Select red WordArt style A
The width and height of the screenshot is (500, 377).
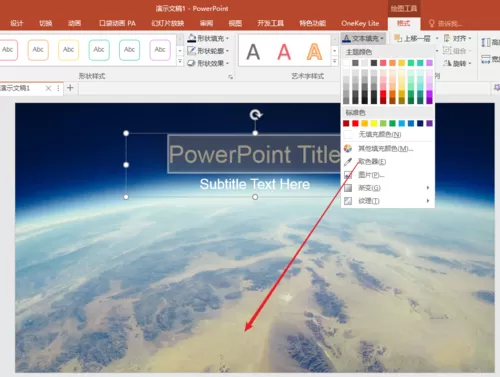tap(284, 52)
